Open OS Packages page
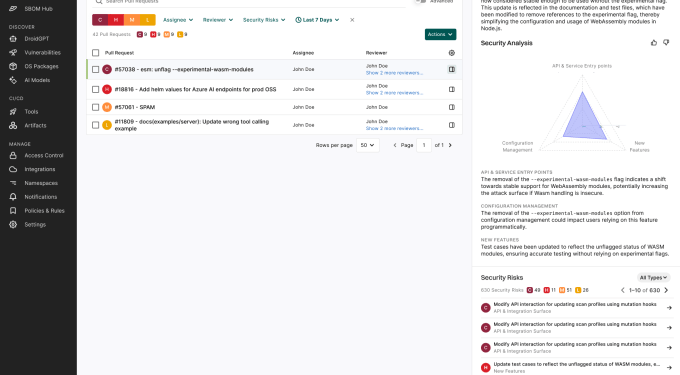The width and height of the screenshot is (680, 375). (x=41, y=66)
